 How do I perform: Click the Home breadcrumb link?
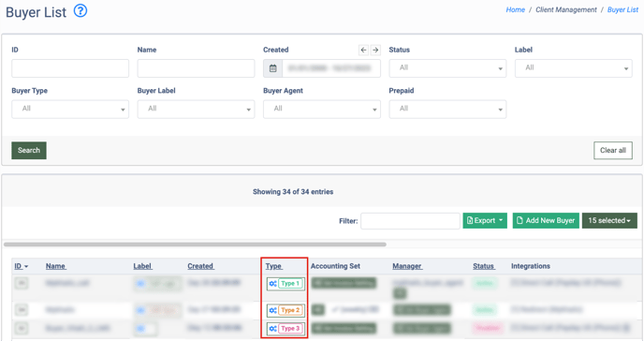[516, 9]
